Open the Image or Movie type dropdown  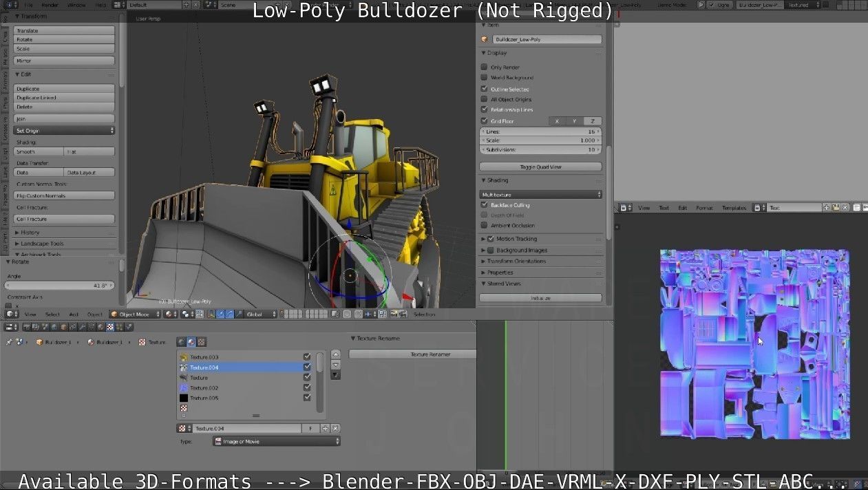(x=277, y=441)
